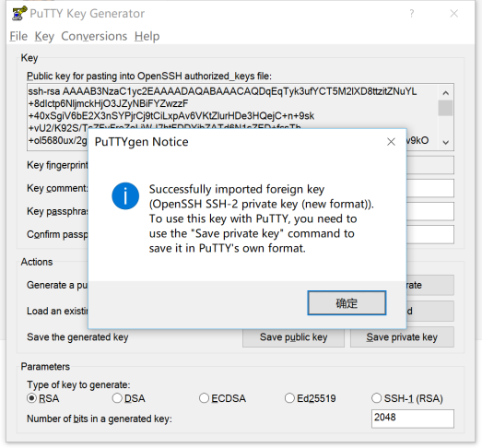Viewport: 482px width, 448px height.
Task: Close the PuTTYgen Notice dialog
Action: 391,142
